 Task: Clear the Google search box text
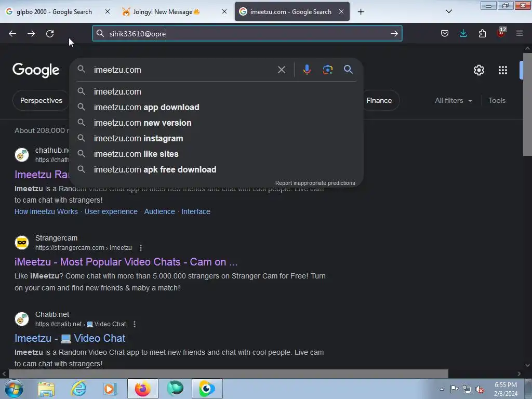tap(281, 70)
